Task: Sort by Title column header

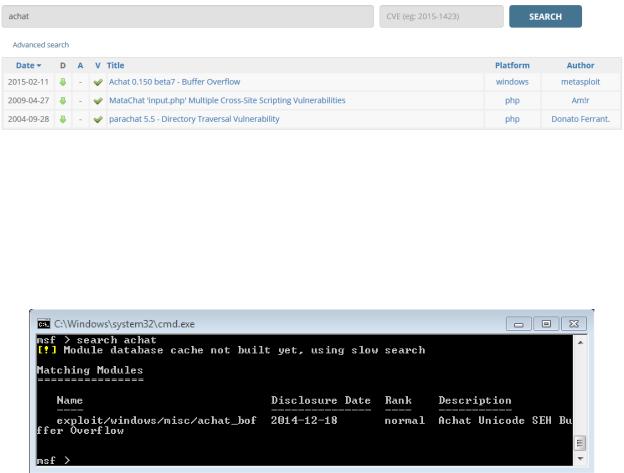Action: (x=115, y=65)
